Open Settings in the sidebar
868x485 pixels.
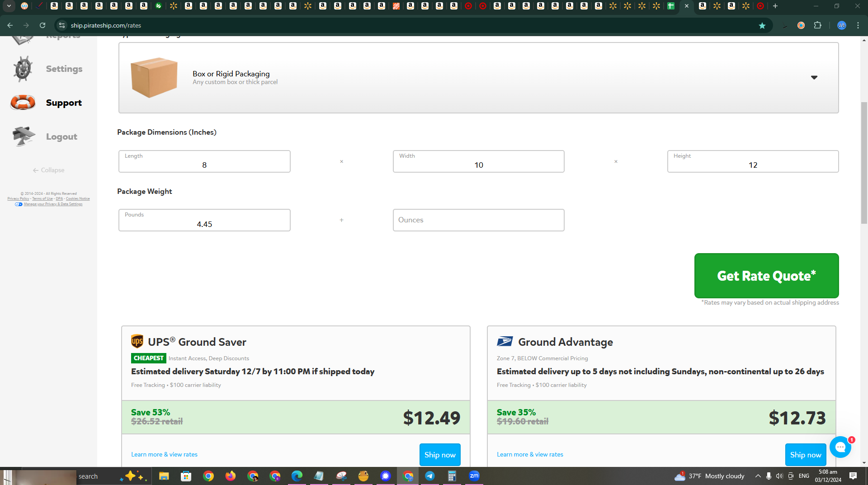[x=64, y=69]
